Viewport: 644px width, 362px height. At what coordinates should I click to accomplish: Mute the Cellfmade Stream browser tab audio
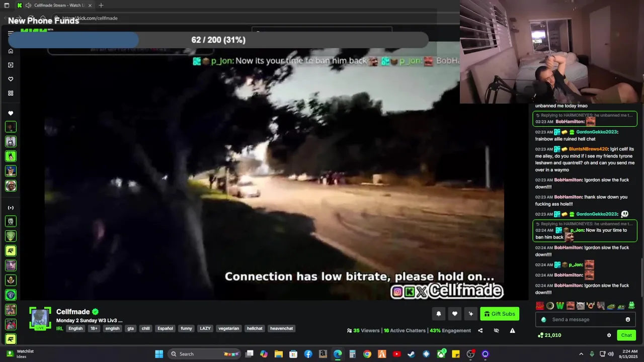coord(28,6)
